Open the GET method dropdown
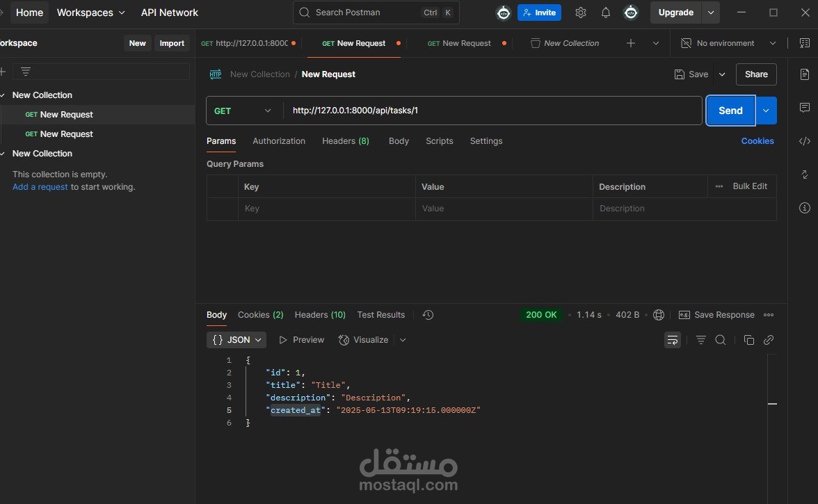 [x=243, y=111]
